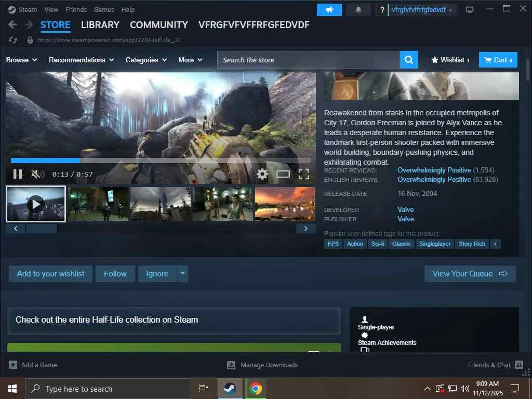Toggle theater mode on the video

coord(283,174)
